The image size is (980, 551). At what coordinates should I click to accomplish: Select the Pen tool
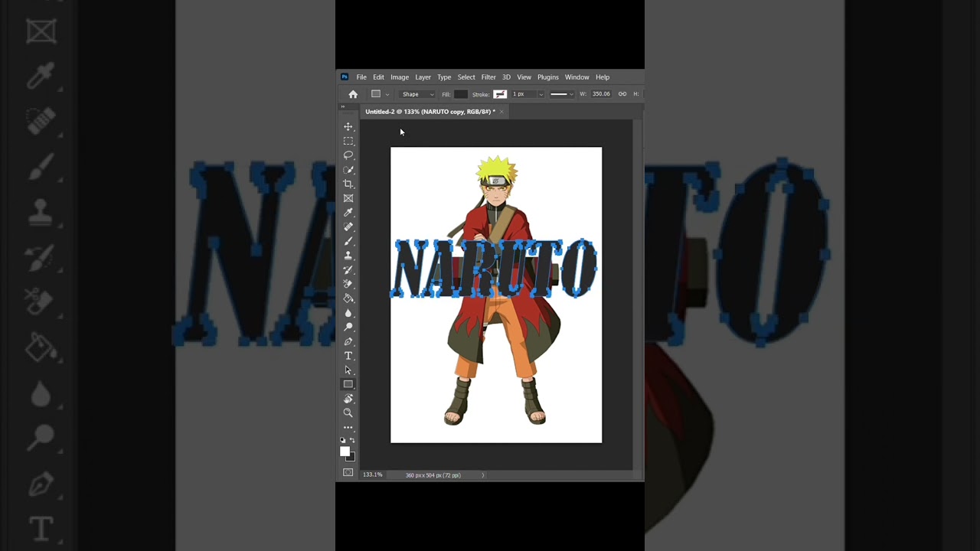[x=348, y=341]
